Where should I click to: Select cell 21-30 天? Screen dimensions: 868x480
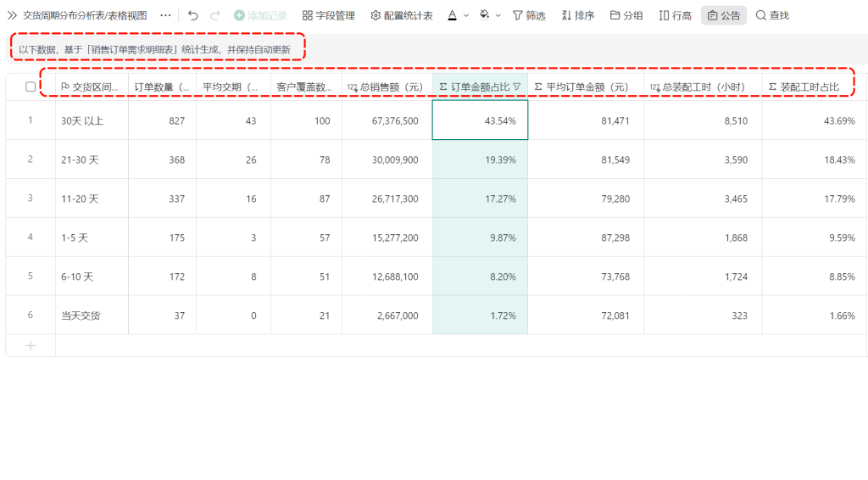click(92, 159)
